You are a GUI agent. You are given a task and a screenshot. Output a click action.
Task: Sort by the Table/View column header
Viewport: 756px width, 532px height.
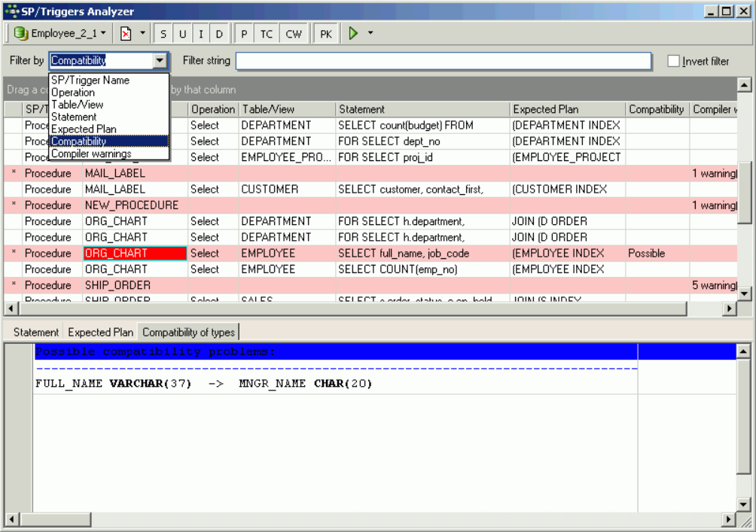click(x=286, y=109)
